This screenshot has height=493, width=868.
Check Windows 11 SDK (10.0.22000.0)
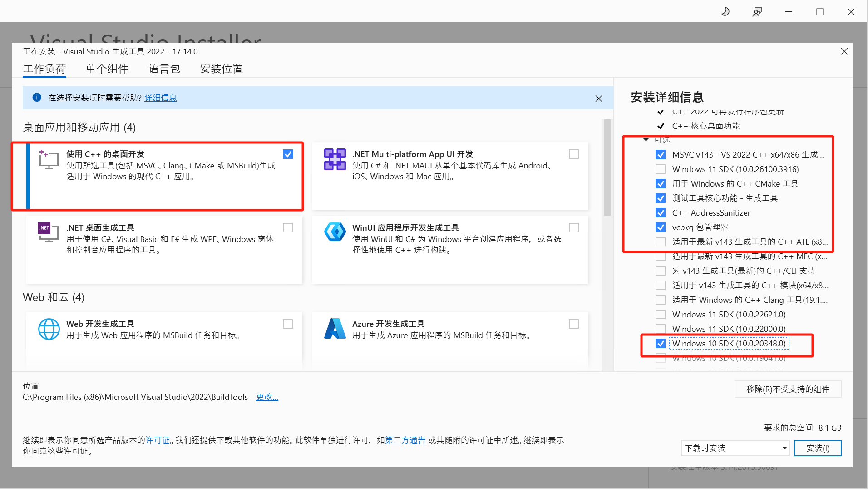pyautogui.click(x=661, y=329)
